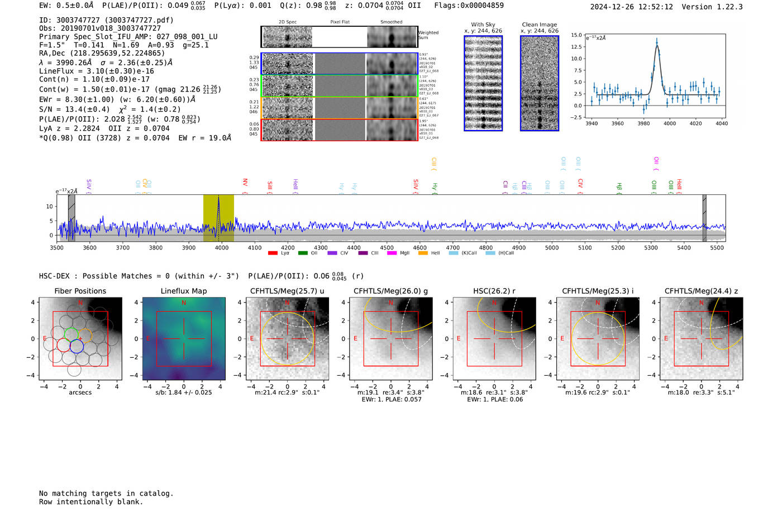
Task: Click the red fiber circle in Fiber Positions
Action: [63, 345]
